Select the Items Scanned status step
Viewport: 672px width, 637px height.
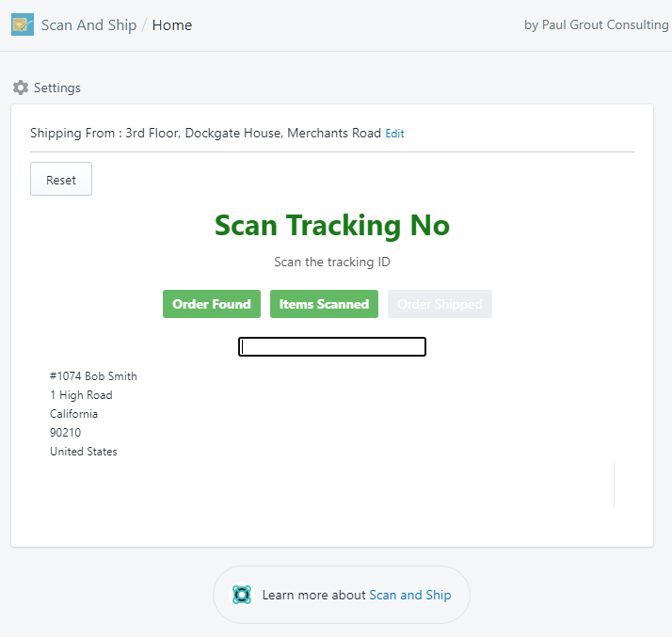[324, 304]
